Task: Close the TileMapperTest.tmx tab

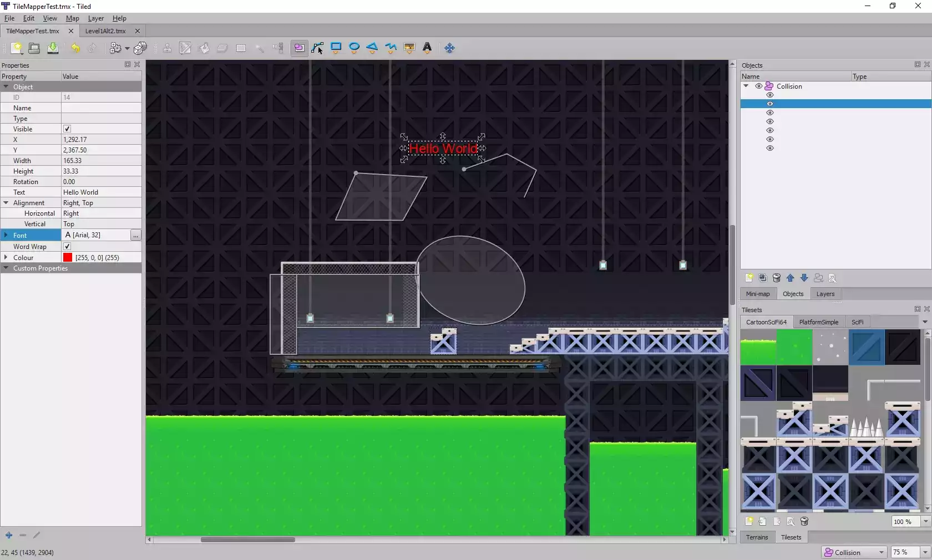Action: (x=71, y=31)
